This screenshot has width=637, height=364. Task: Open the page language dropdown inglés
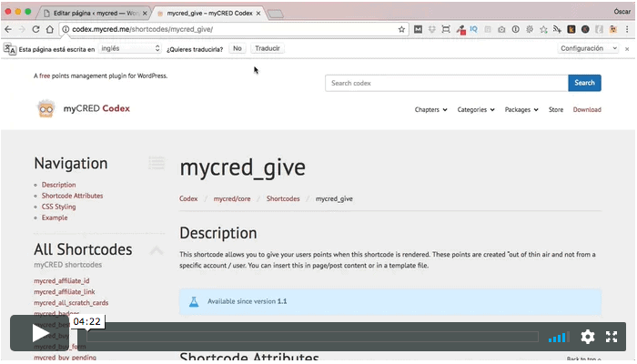click(x=130, y=48)
